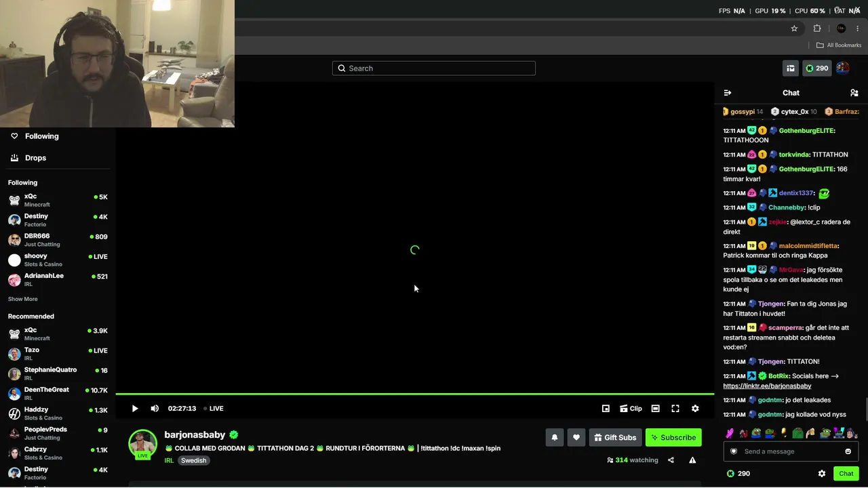Open mini player mode
Screen dimensions: 868x488
(x=606, y=409)
